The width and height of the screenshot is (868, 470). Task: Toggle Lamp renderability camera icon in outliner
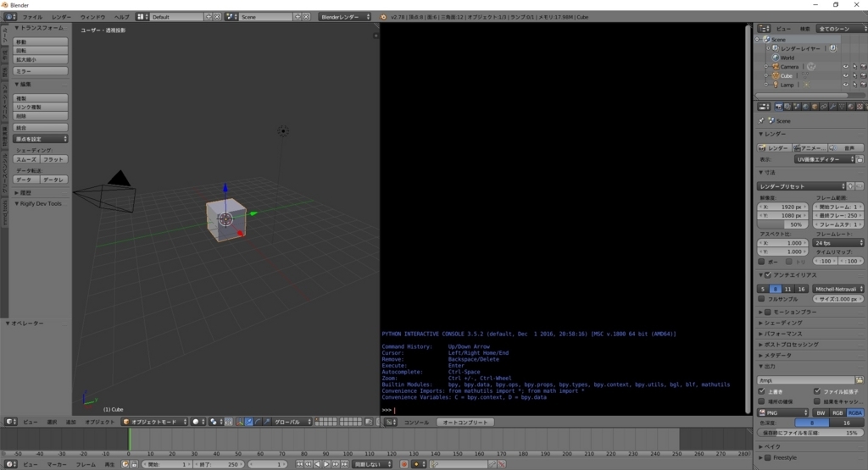[x=863, y=85]
